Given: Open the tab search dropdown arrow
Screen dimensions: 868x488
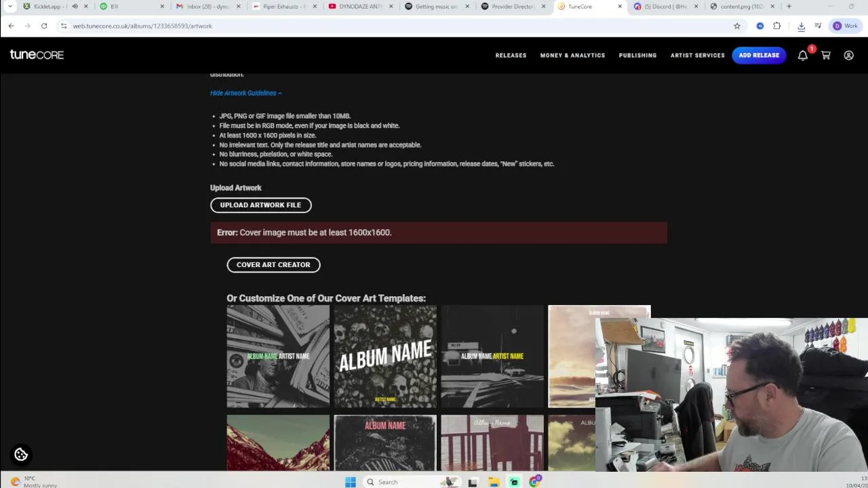Looking at the screenshot, I should [x=9, y=7].
